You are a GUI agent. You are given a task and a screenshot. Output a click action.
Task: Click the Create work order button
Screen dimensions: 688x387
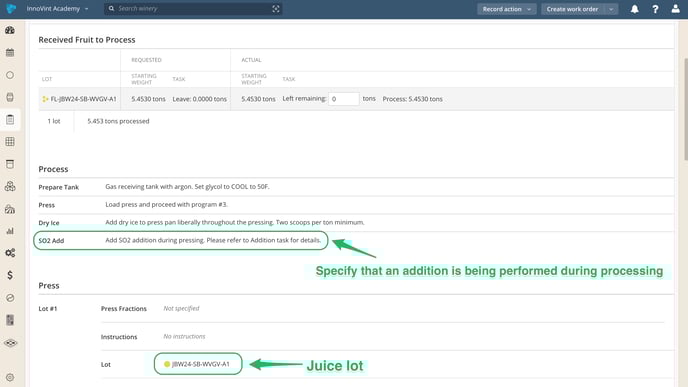(x=572, y=9)
